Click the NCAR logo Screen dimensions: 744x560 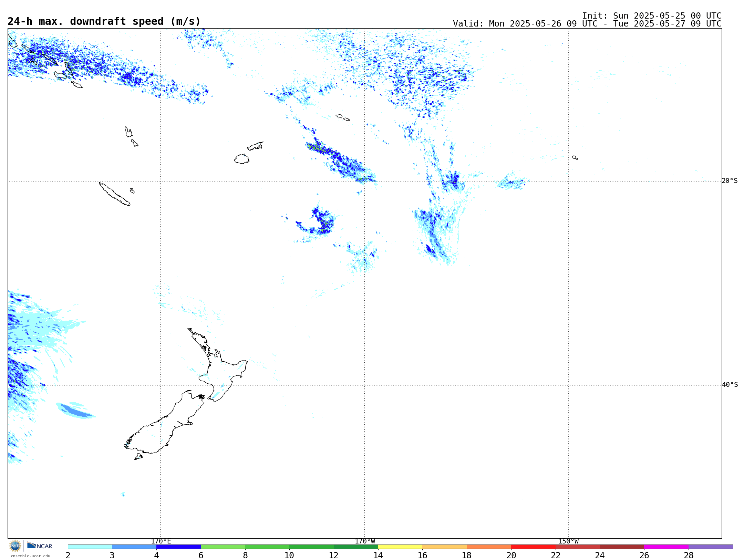pyautogui.click(x=40, y=546)
